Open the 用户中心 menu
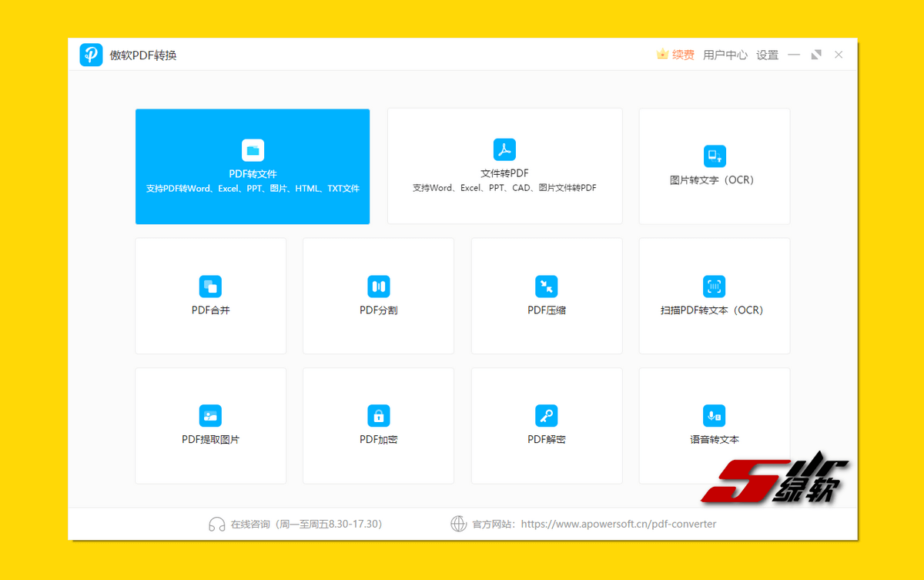Viewport: 924px width, 580px height. [x=725, y=55]
